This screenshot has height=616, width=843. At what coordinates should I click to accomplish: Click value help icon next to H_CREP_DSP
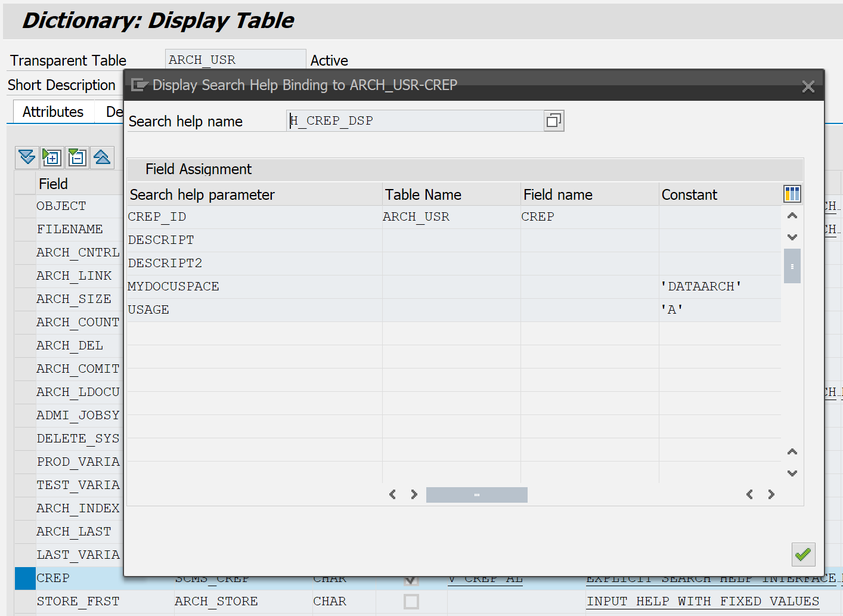(554, 121)
